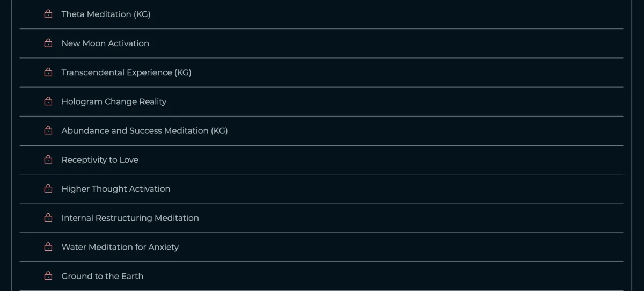
Task: Click lock icon for Abundance and Success Meditation
Action: click(x=48, y=130)
